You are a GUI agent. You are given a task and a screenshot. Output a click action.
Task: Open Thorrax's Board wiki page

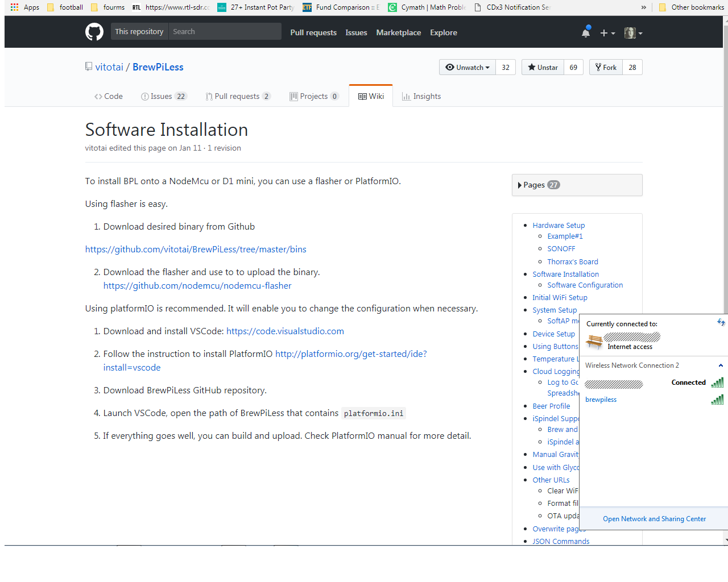[573, 261]
